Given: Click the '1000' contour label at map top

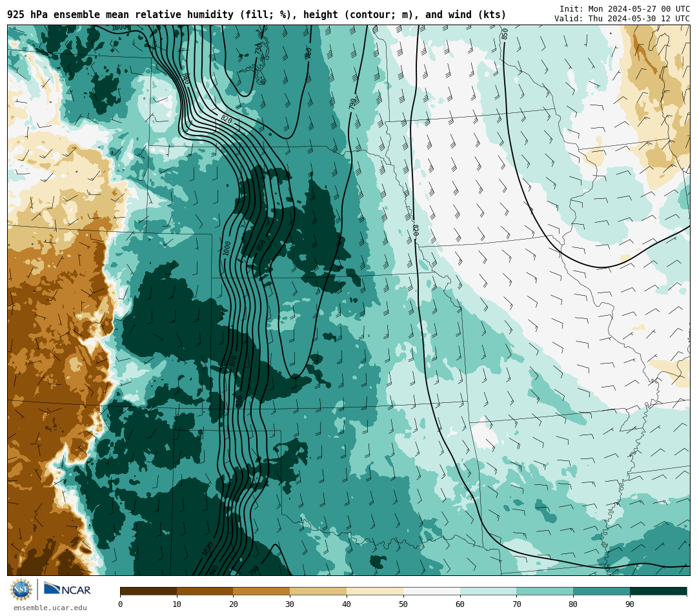Looking at the screenshot, I should (x=119, y=28).
